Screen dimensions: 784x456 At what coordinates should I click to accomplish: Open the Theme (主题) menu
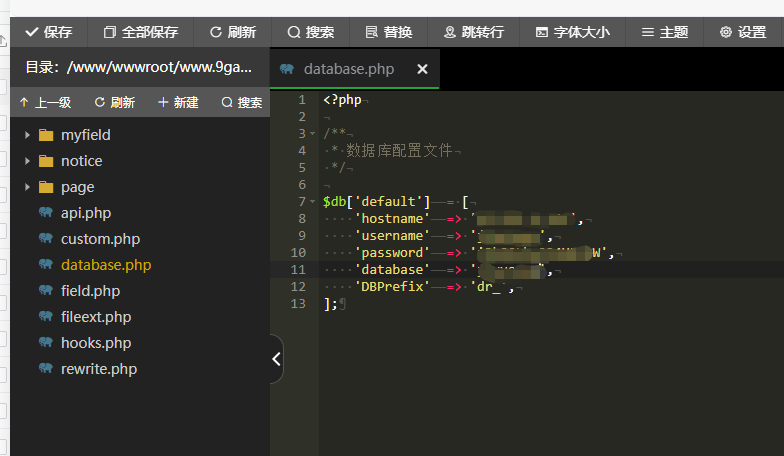(x=665, y=32)
